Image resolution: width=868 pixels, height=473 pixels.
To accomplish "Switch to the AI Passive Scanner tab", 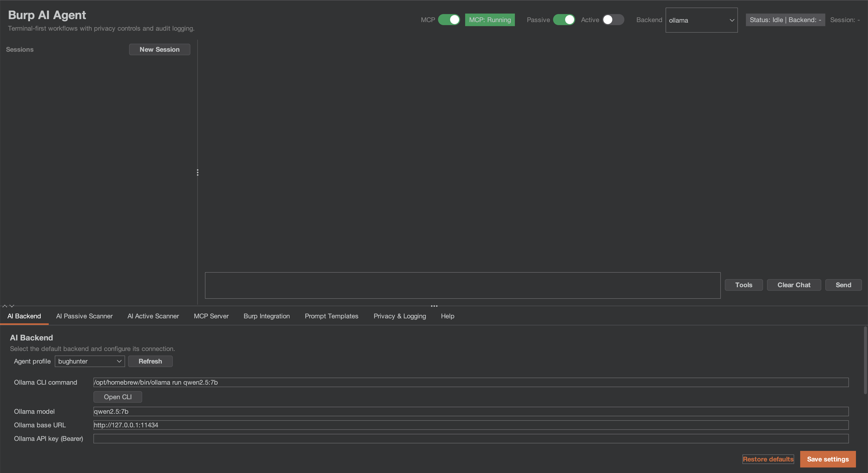I will coord(84,316).
